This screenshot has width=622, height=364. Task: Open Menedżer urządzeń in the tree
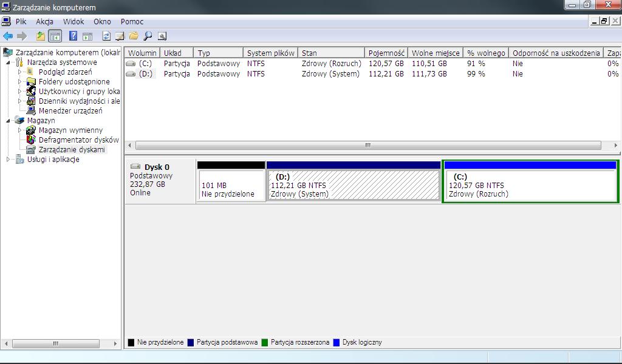pos(70,111)
